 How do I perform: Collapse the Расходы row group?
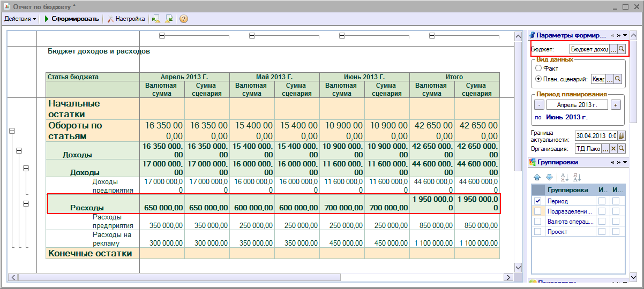click(x=26, y=203)
